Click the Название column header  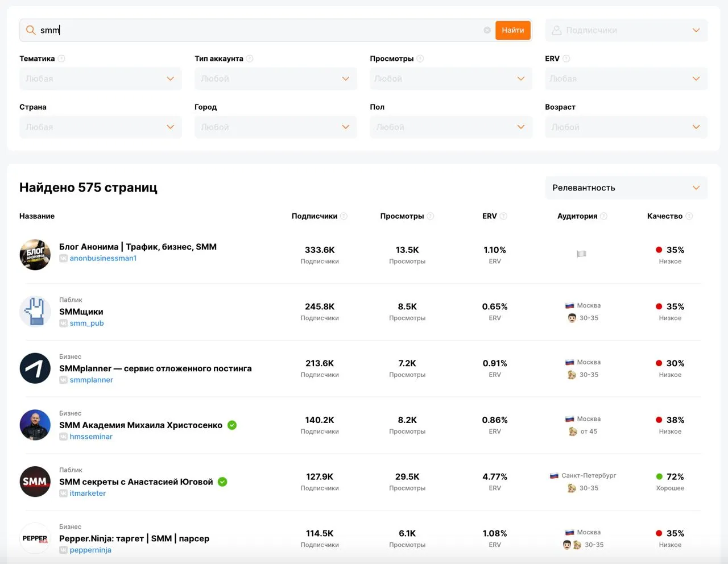click(37, 216)
